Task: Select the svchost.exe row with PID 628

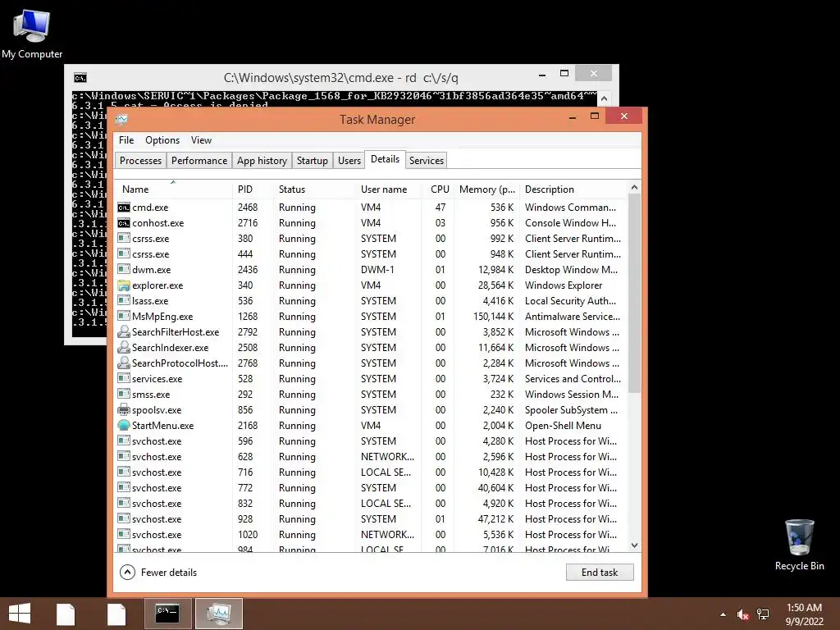Action: (x=370, y=456)
